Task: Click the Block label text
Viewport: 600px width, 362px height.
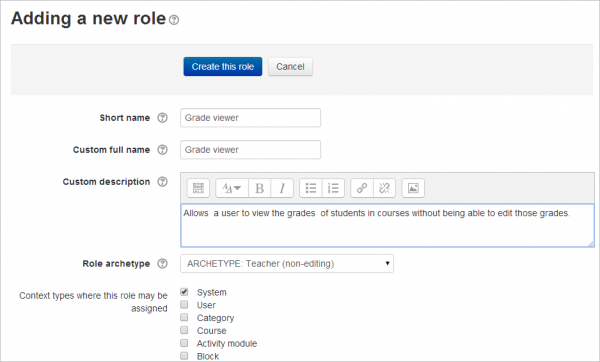Action: (208, 356)
